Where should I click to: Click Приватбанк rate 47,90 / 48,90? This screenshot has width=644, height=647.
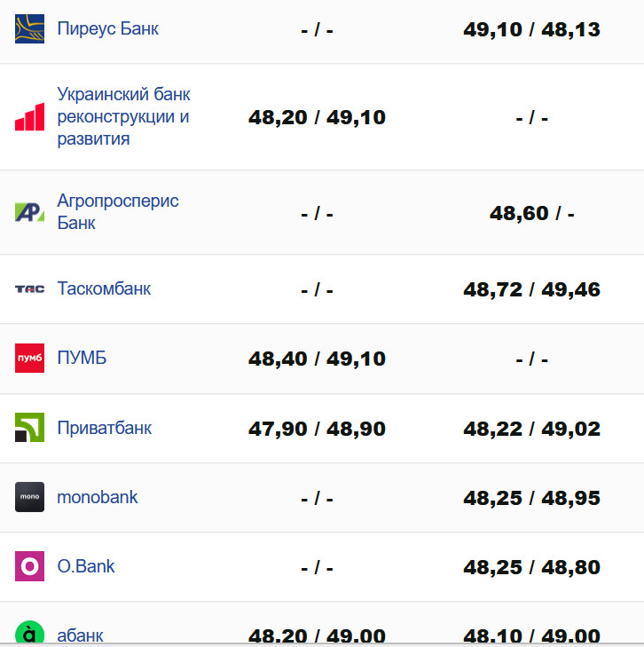(x=317, y=430)
